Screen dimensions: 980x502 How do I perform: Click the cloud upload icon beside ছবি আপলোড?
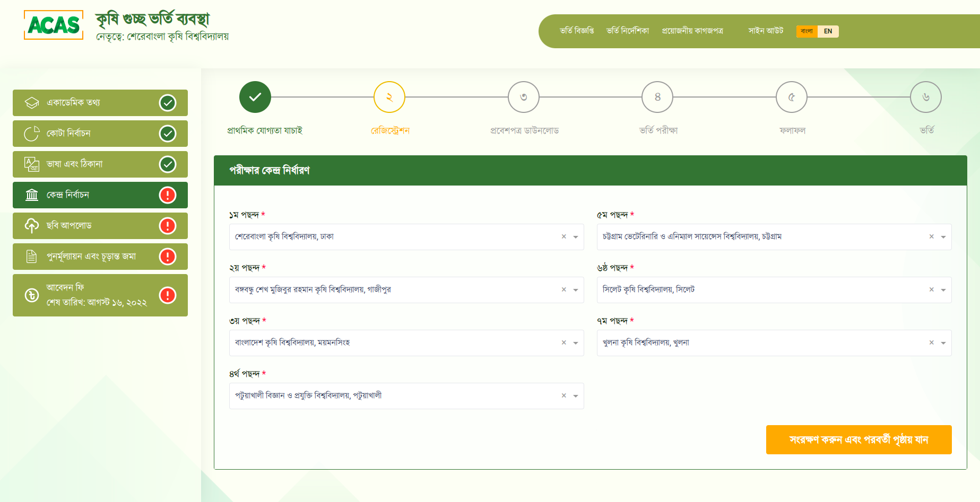coord(32,226)
